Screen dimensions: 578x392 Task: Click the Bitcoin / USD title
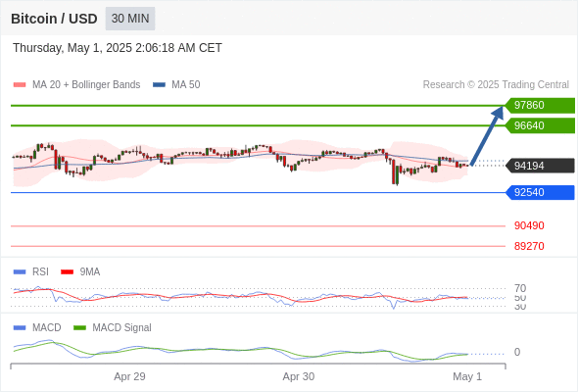pos(54,19)
